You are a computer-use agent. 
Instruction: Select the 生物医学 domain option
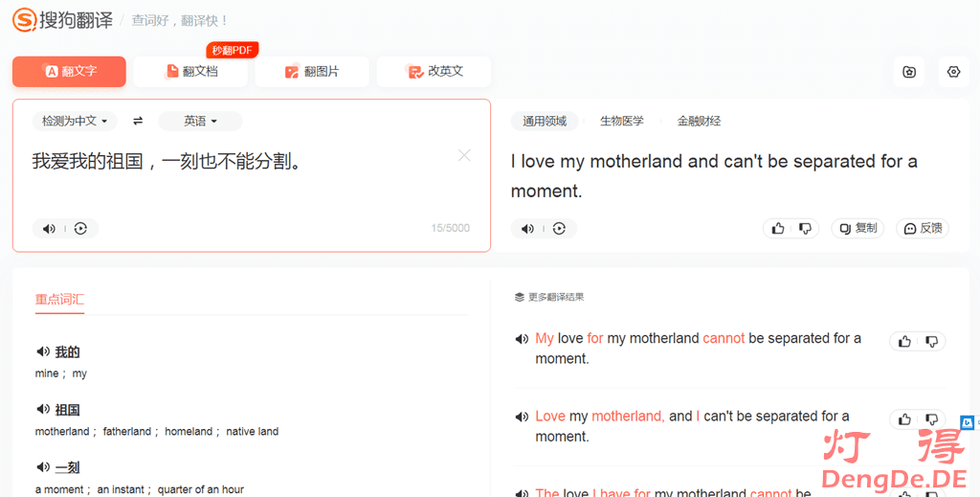coord(621,121)
